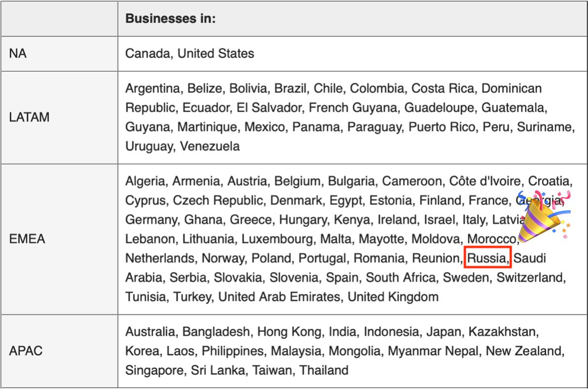588x389 pixels.
Task: Click Thailand in the APAC list
Action: (x=324, y=369)
